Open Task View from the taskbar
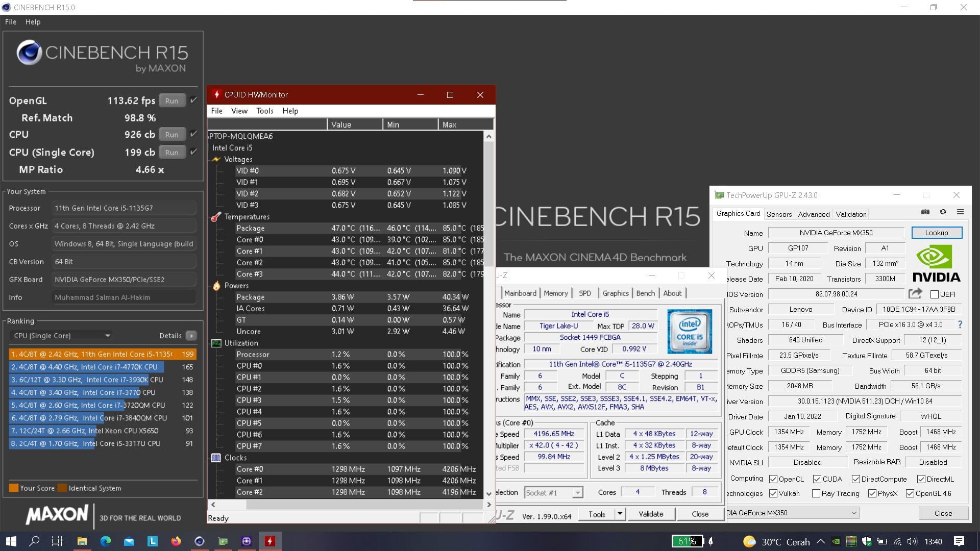This screenshot has width=980, height=551. click(x=57, y=541)
